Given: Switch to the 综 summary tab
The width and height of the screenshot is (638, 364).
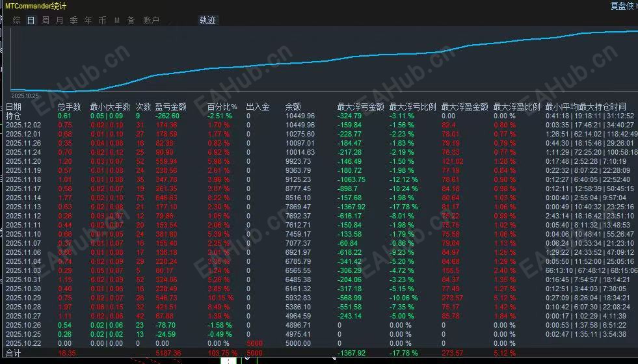Looking at the screenshot, I should click(17, 20).
